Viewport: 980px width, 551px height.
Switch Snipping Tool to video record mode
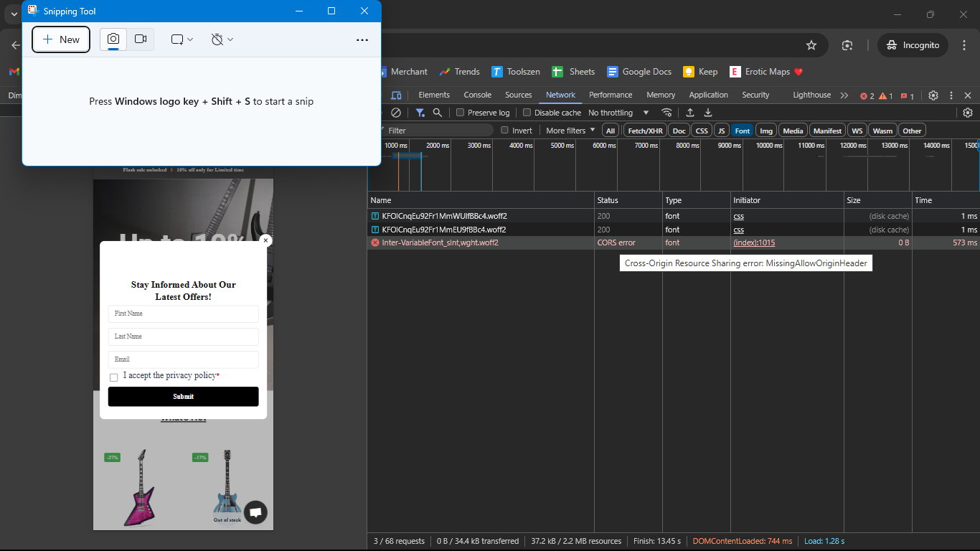[141, 39]
